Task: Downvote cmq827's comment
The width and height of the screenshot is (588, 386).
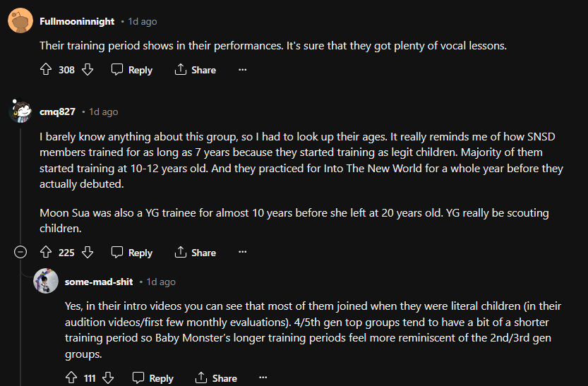Action: pos(88,253)
